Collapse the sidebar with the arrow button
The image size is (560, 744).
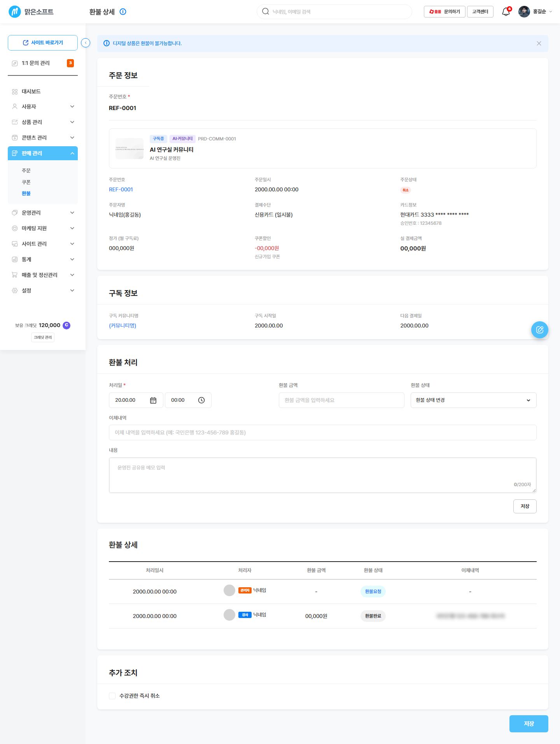[x=86, y=43]
